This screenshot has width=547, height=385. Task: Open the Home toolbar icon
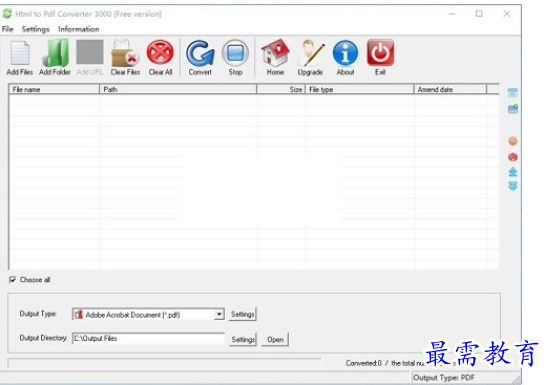275,53
